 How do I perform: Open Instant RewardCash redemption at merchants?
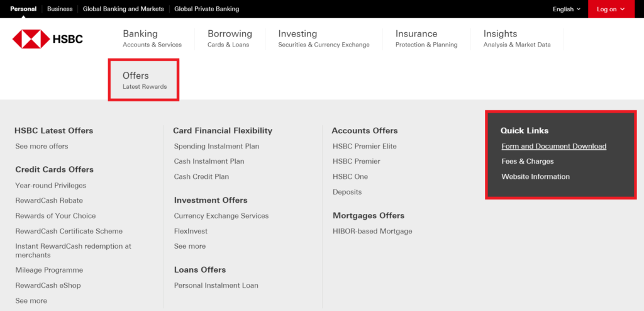[73, 251]
